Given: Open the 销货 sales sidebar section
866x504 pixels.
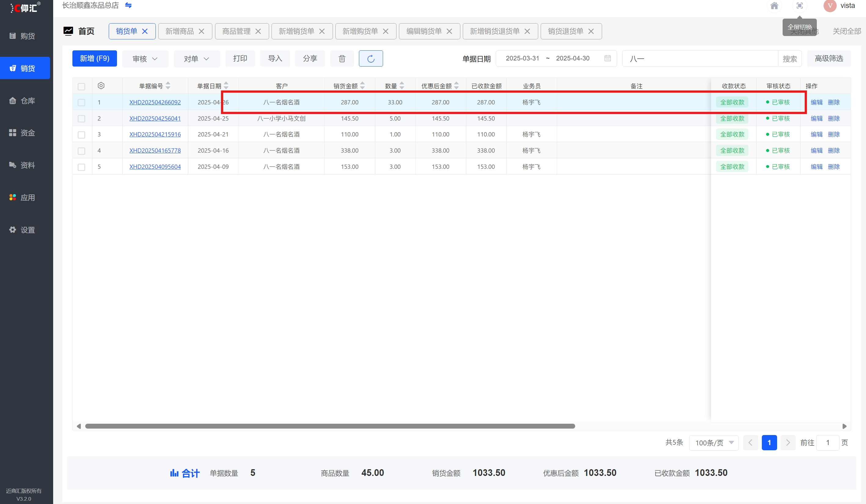Looking at the screenshot, I should pyautogui.click(x=25, y=68).
